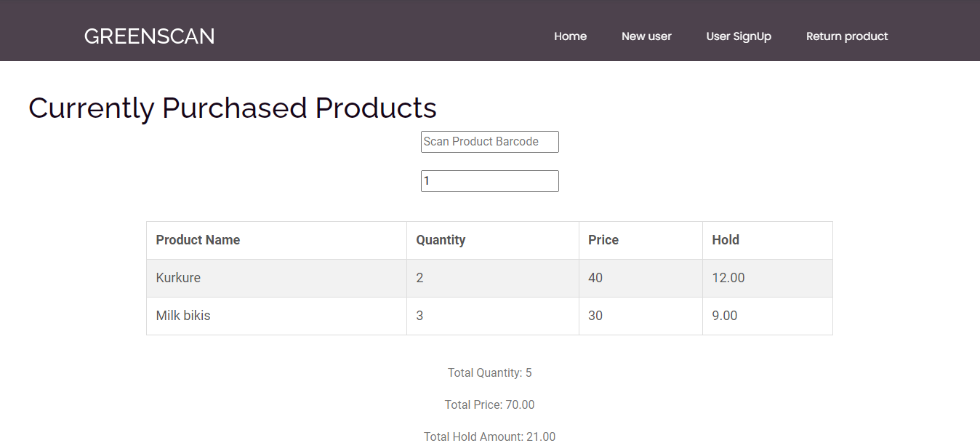Click the Currently Purchased Products heading
Screen dimensions: 980x443
pos(233,108)
